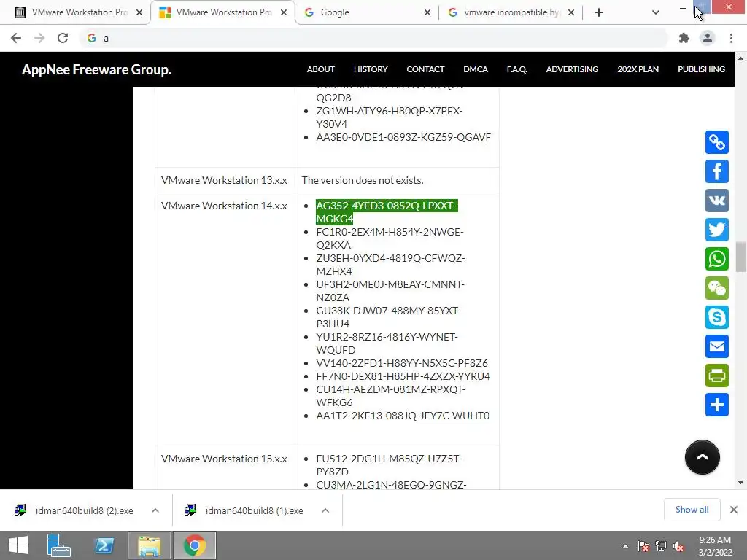747x560 pixels.
Task: Share page via WeChat
Action: pyautogui.click(x=716, y=288)
